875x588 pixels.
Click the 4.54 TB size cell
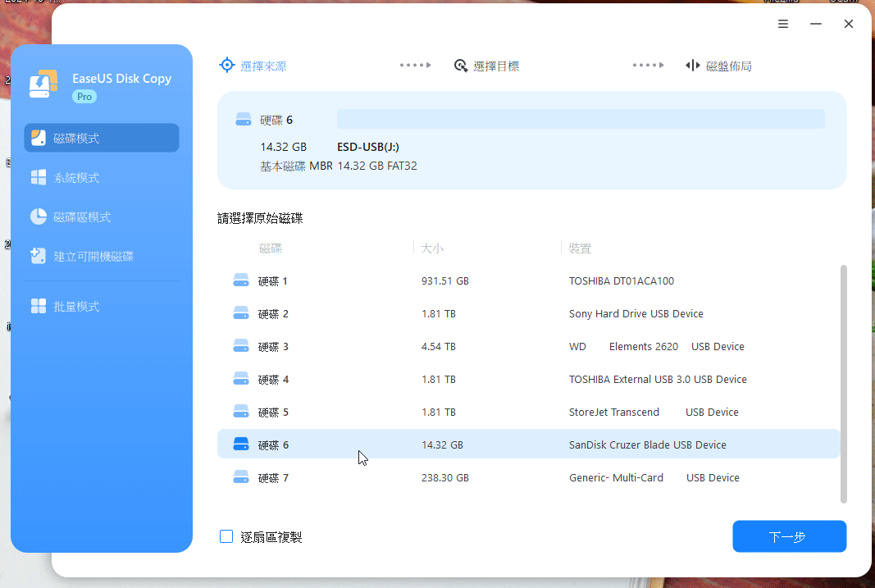coord(438,346)
